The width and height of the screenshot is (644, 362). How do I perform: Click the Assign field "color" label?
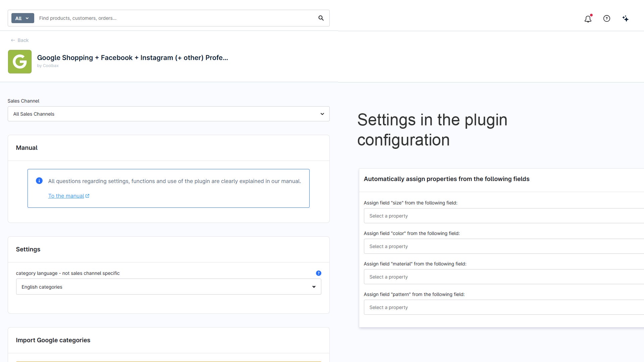click(x=412, y=233)
